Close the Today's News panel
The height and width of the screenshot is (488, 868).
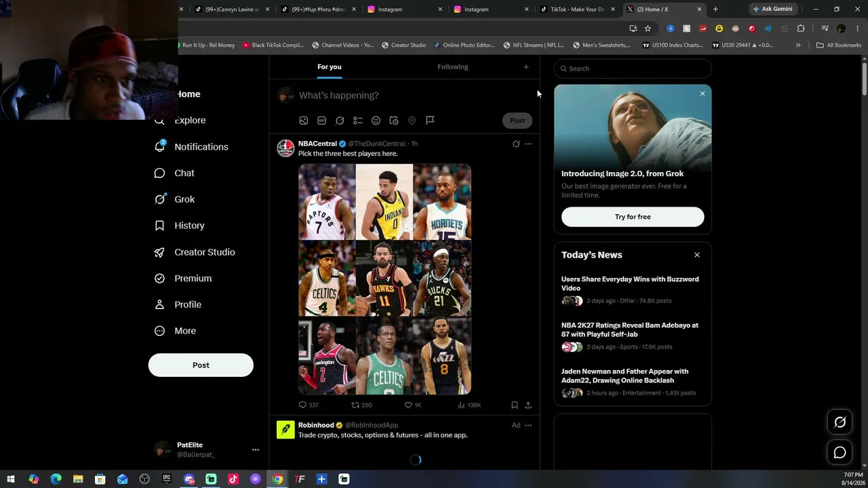pos(697,255)
